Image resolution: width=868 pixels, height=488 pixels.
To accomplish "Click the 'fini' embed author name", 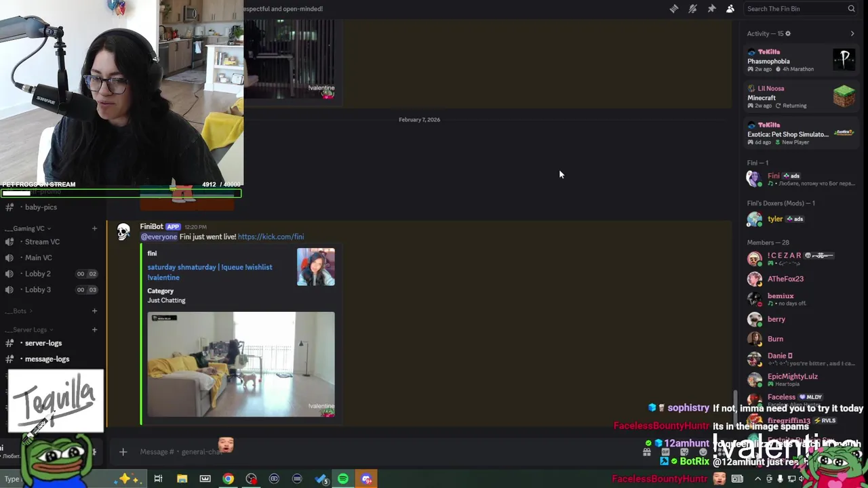I will click(152, 253).
